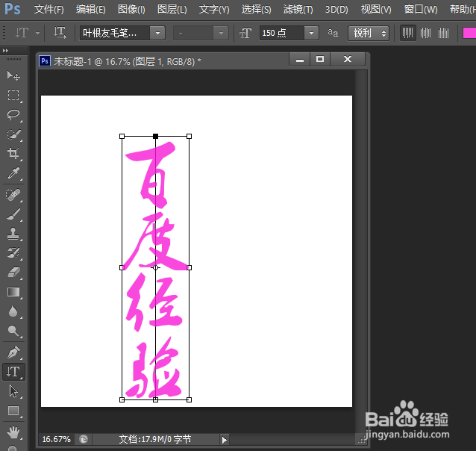The height and width of the screenshot is (451, 476).
Task: Open the 视图(V) menu
Action: click(x=376, y=10)
